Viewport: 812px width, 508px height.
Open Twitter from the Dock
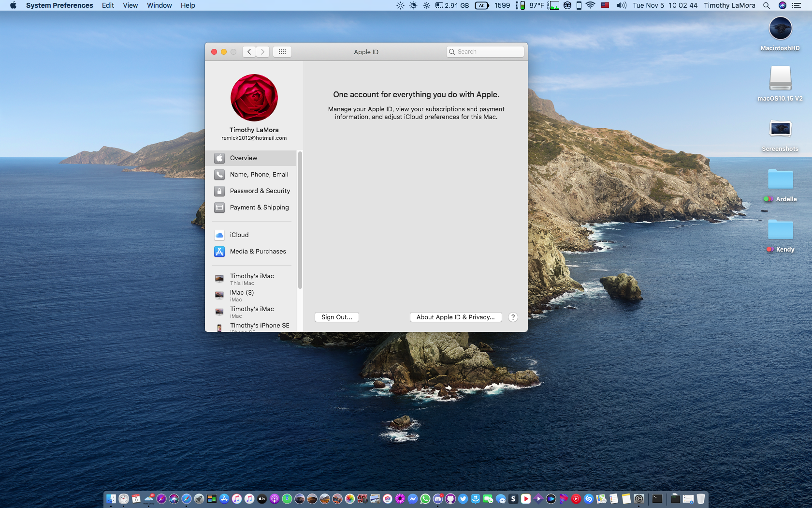coord(463,499)
